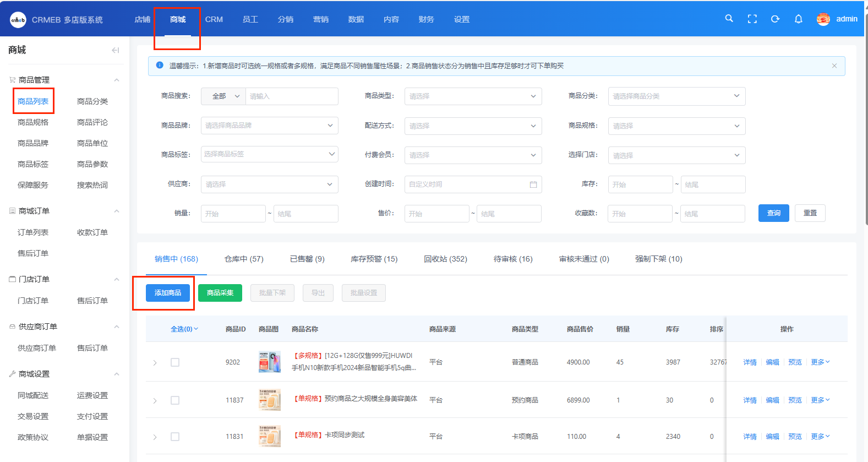The image size is (868, 462).
Task: Close the 温馨提示 banner
Action: (x=834, y=66)
